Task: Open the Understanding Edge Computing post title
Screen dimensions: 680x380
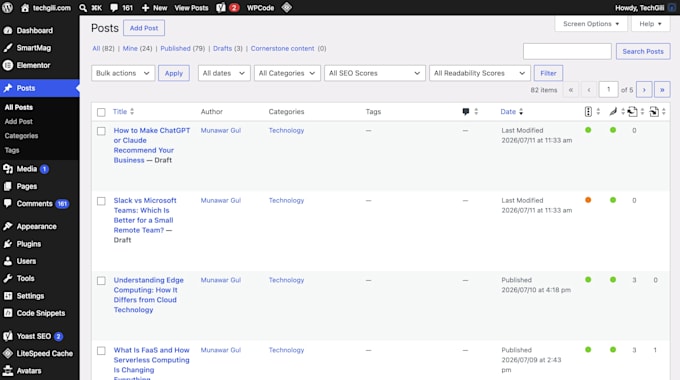Action: click(x=148, y=295)
